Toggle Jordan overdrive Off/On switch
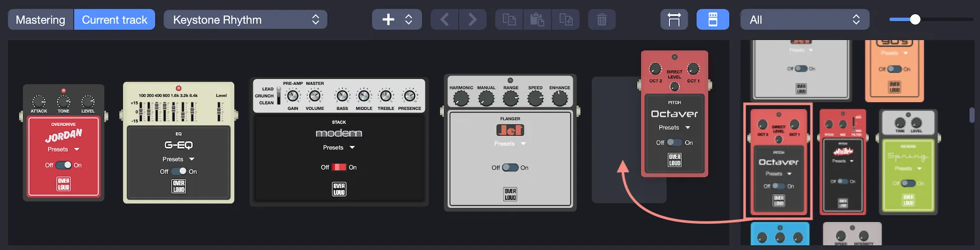Image resolution: width=980 pixels, height=250 pixels. click(63, 165)
